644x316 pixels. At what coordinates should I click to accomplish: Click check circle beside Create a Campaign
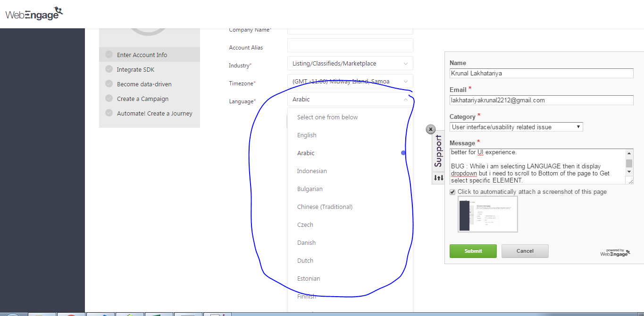[109, 99]
